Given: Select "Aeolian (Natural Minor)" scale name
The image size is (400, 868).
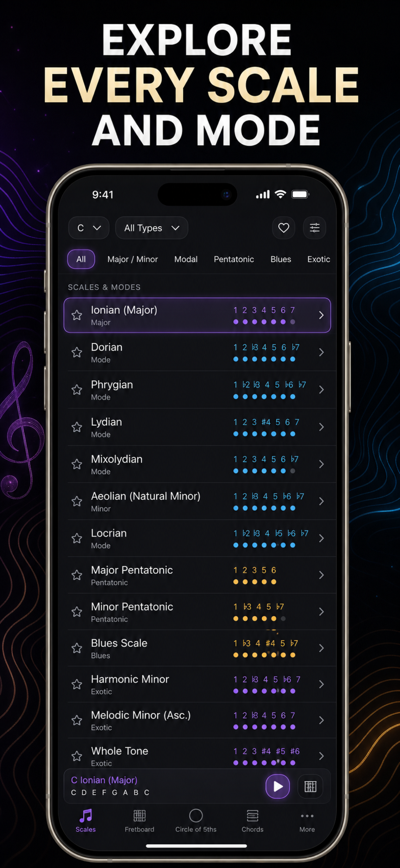Looking at the screenshot, I should [145, 496].
